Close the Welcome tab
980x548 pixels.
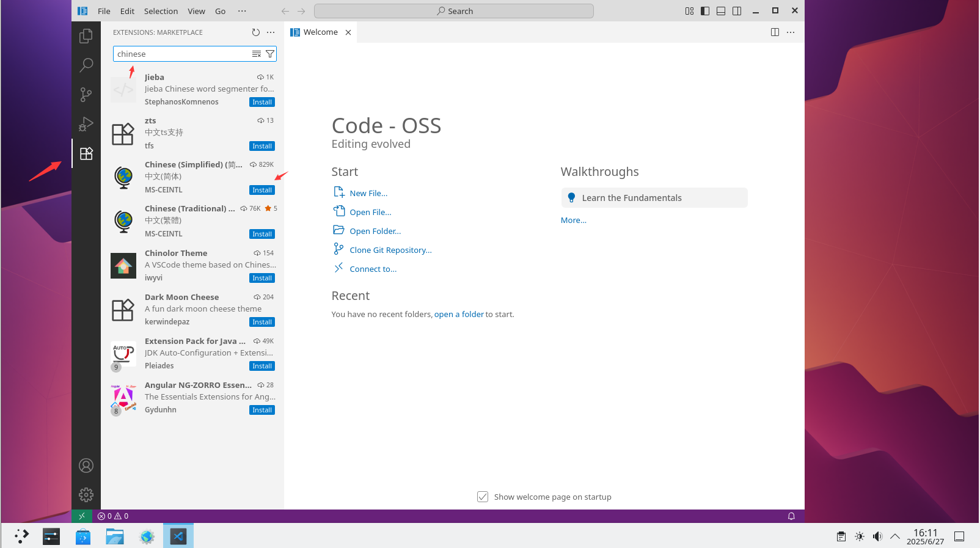click(x=348, y=32)
